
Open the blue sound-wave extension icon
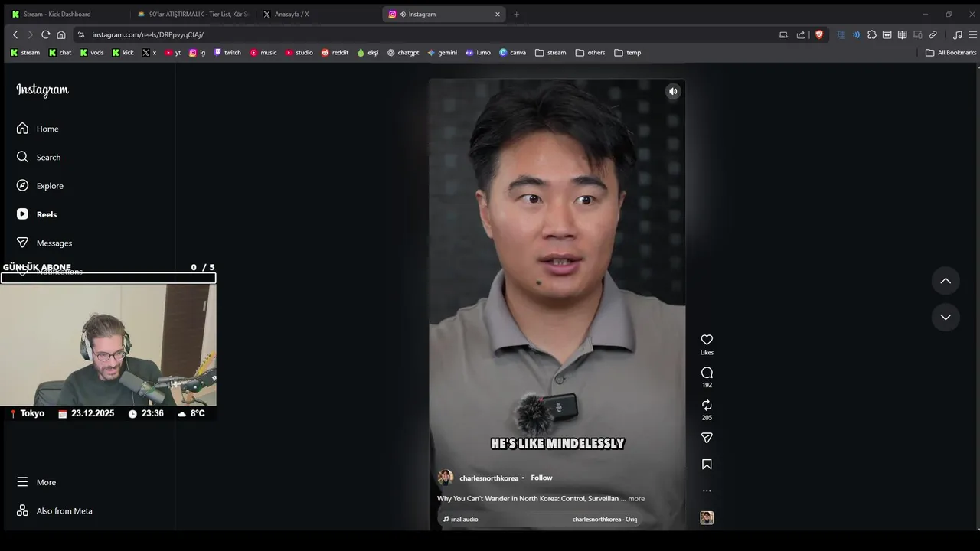click(856, 34)
